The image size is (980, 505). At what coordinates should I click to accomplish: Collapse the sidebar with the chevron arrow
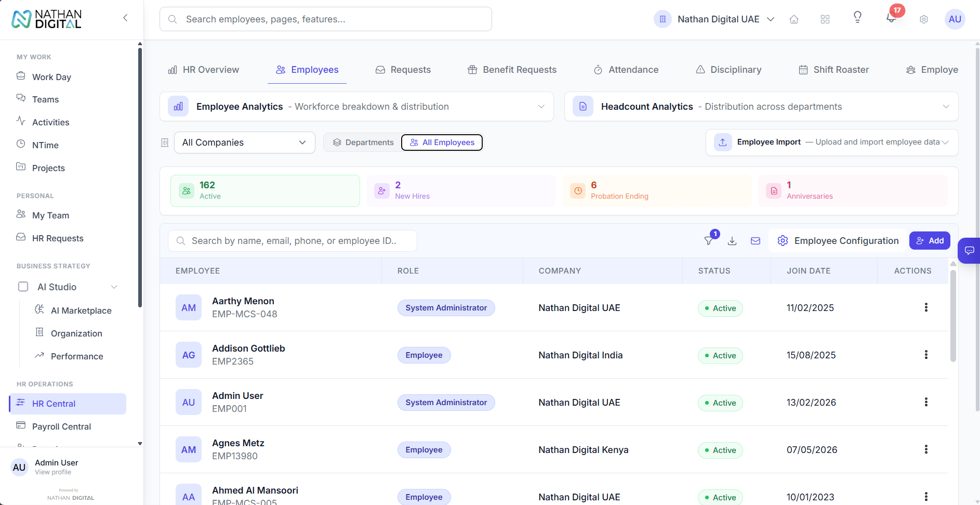[x=125, y=18]
